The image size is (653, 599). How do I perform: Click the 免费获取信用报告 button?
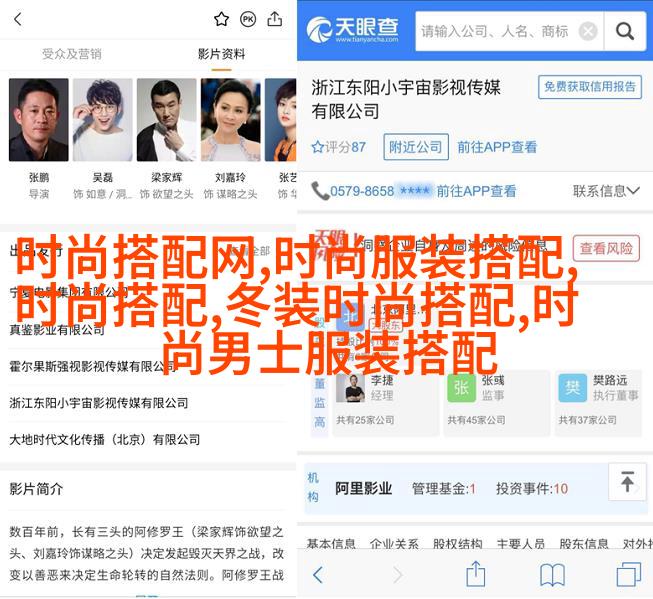(590, 87)
